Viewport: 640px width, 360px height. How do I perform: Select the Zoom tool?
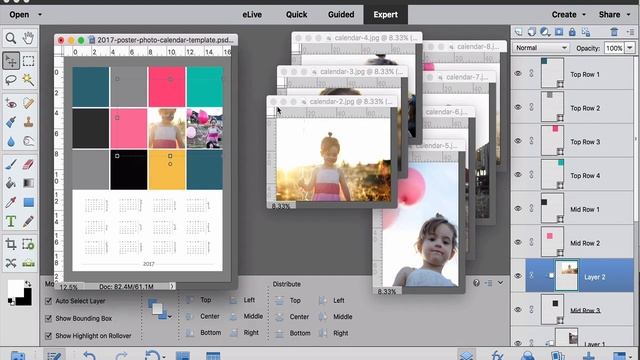11,38
